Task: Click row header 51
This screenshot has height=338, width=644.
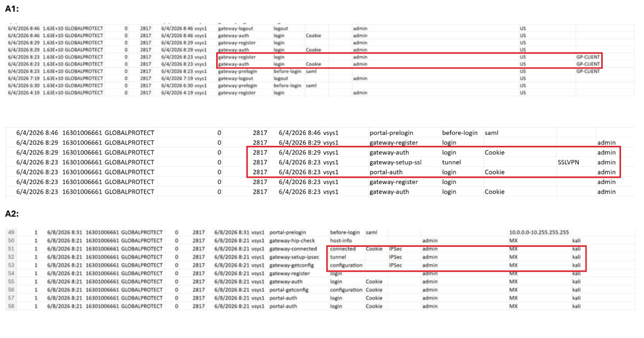Action: tap(12, 249)
